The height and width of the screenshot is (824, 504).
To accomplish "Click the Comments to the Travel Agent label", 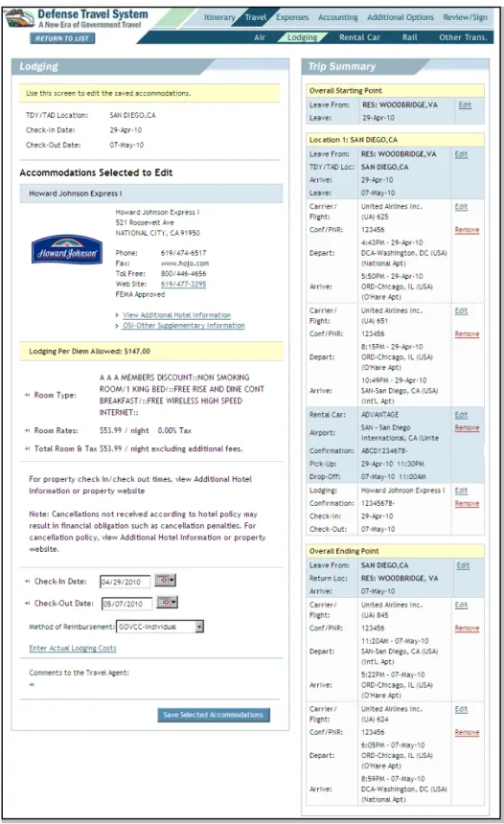I will (79, 673).
